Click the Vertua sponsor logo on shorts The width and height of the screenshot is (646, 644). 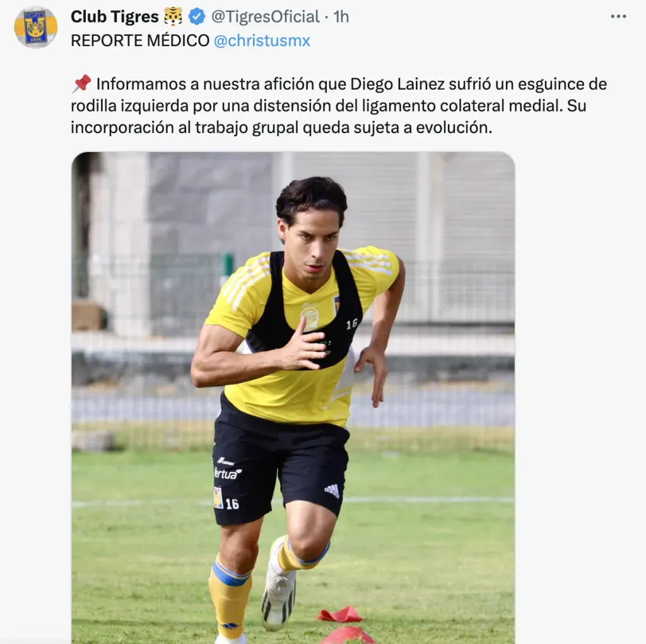click(227, 473)
